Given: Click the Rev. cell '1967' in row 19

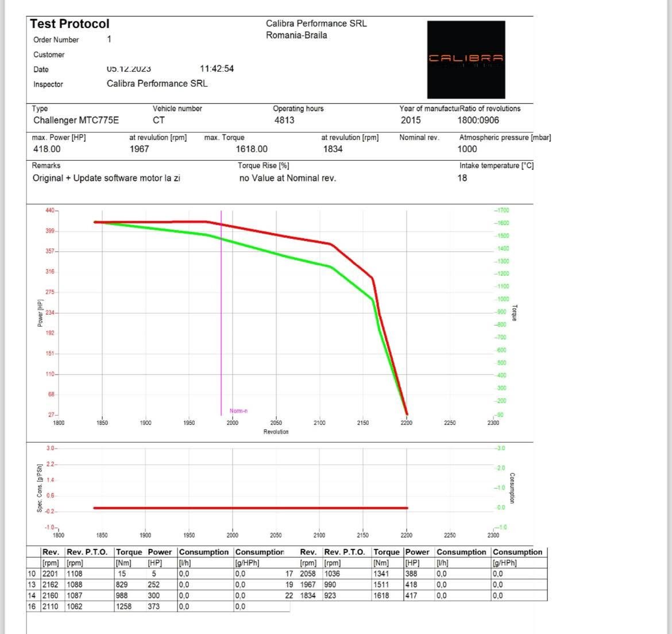Looking at the screenshot, I should [308, 585].
